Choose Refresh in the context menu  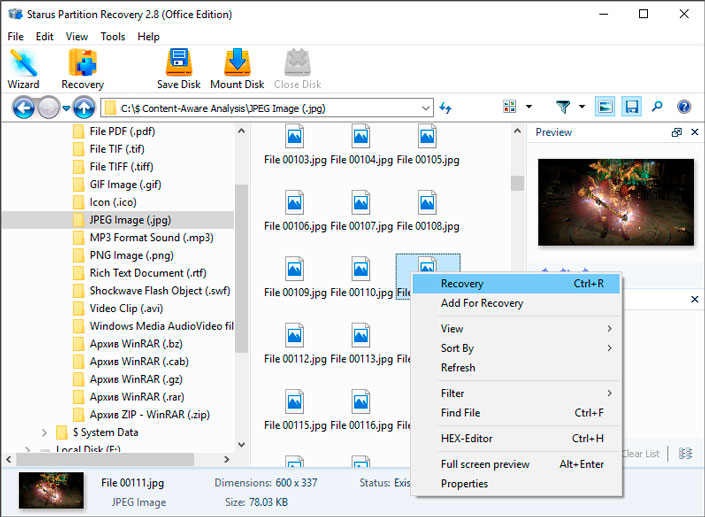click(516, 367)
